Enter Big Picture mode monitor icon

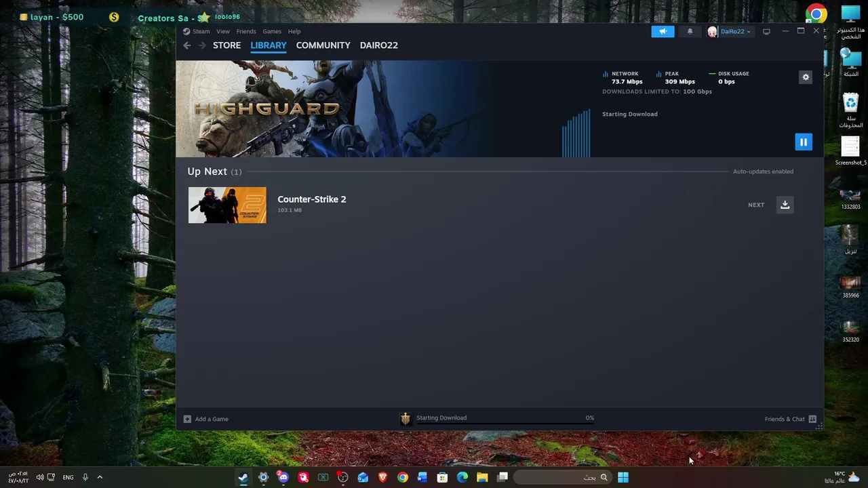[x=766, y=31]
